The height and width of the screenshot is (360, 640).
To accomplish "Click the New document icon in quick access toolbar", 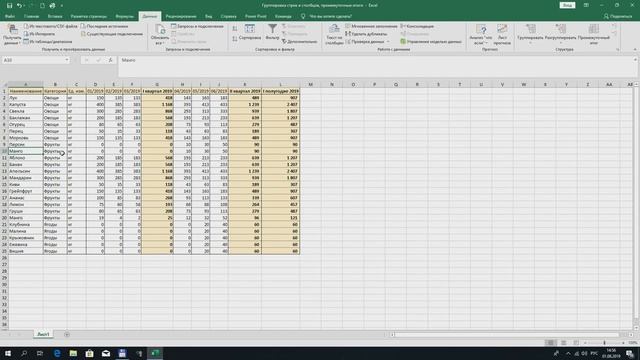I will (42, 6).
